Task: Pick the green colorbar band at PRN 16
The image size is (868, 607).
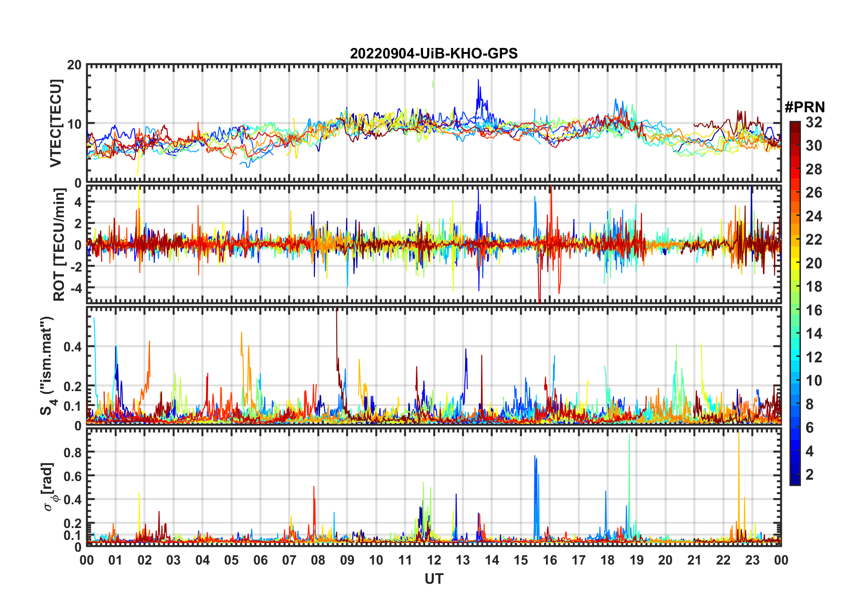Action: click(x=795, y=310)
